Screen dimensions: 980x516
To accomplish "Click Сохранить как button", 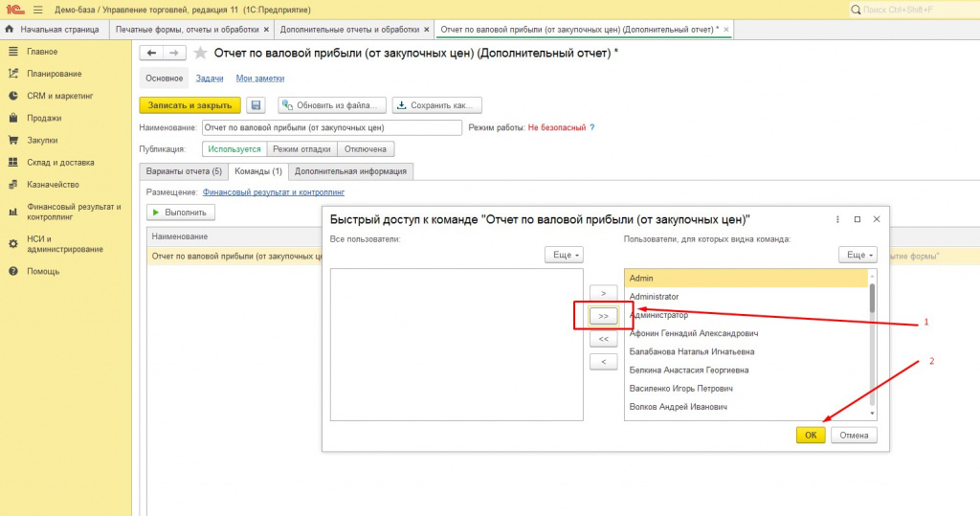I will pyautogui.click(x=436, y=105).
